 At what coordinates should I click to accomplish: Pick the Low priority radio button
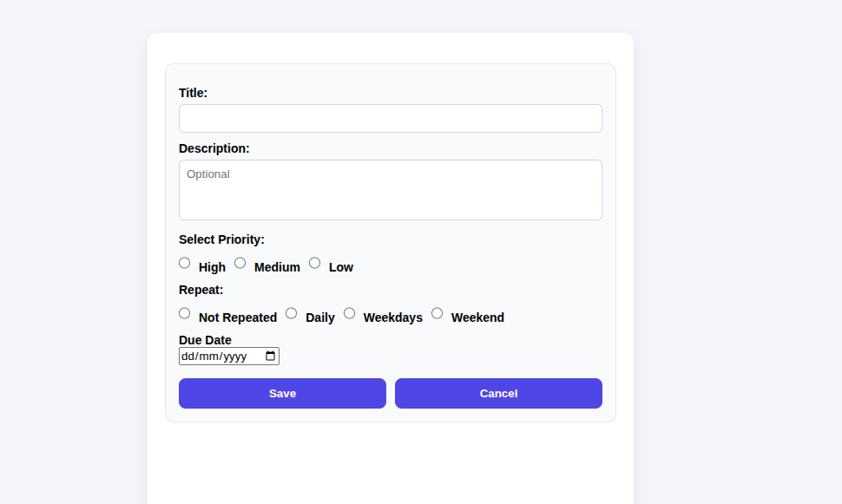coord(315,263)
